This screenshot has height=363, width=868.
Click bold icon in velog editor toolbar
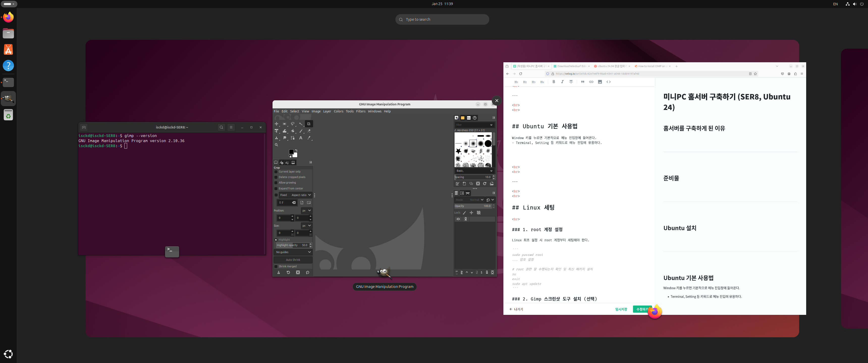coord(554,82)
